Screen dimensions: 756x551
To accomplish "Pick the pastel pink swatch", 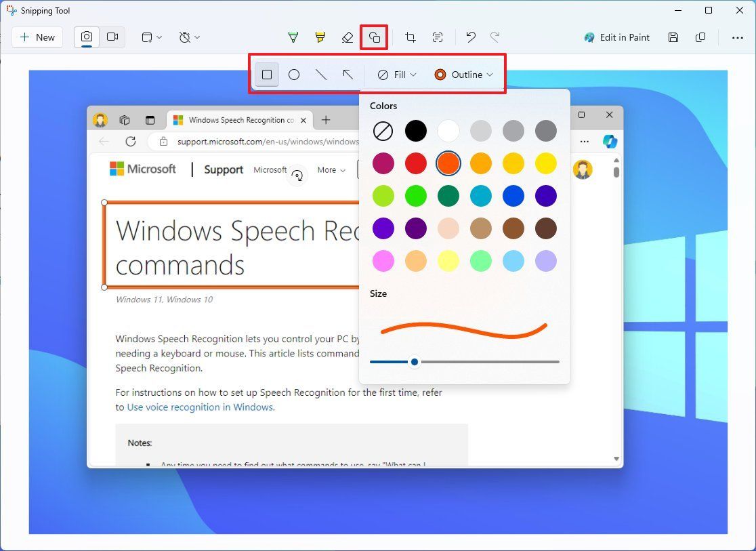I will (x=383, y=261).
